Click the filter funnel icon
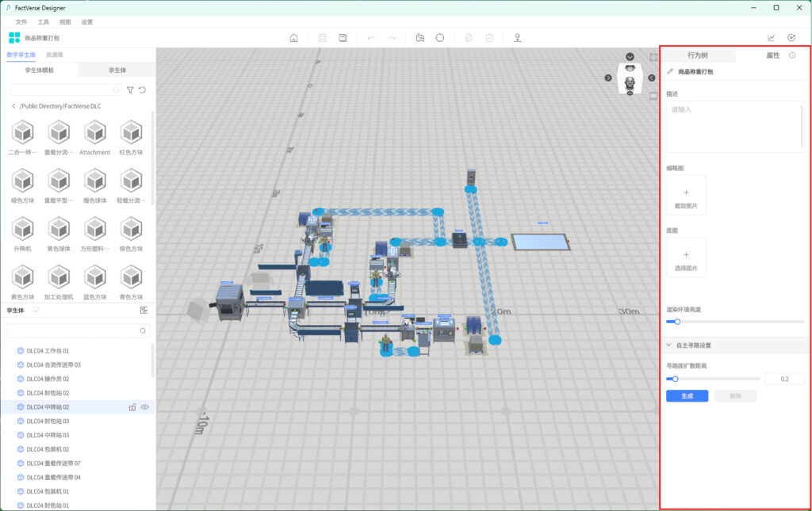This screenshot has height=511, width=812. [x=130, y=90]
